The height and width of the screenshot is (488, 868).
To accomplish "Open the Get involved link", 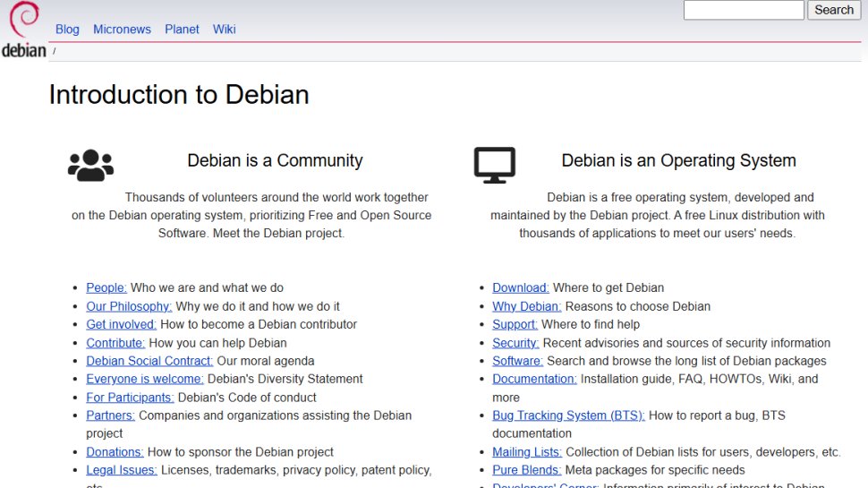I will [x=121, y=325].
